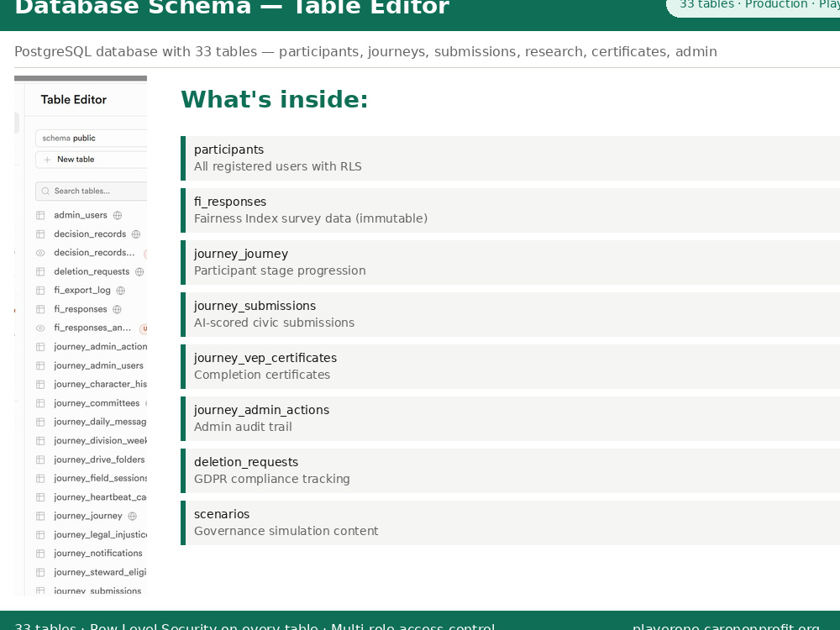Click the magnifier icon in Search tables

[45, 192]
